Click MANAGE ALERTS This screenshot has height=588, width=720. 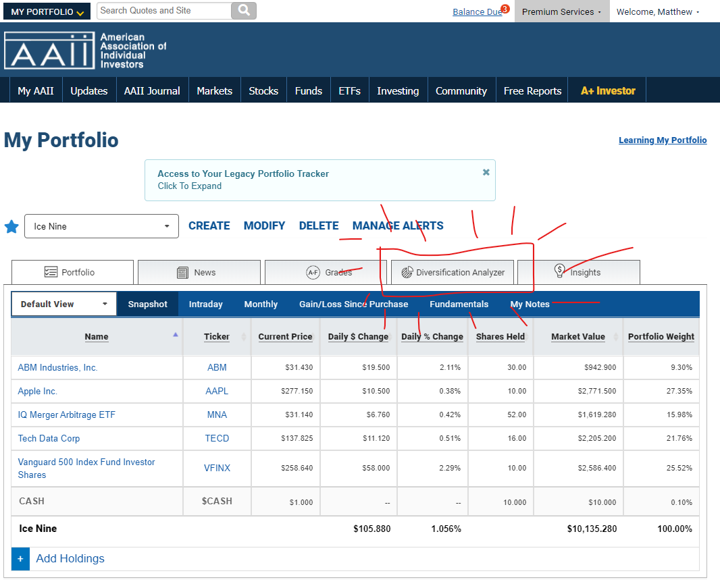point(398,226)
